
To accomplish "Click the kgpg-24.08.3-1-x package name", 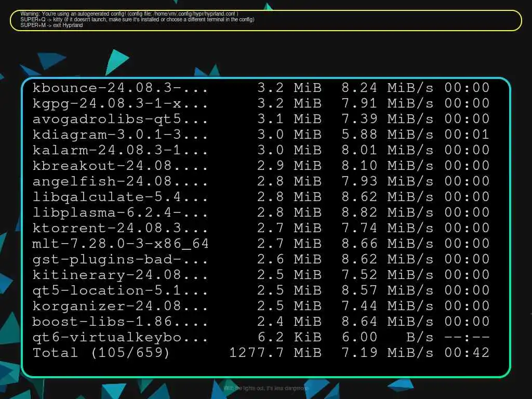I will pos(120,103).
